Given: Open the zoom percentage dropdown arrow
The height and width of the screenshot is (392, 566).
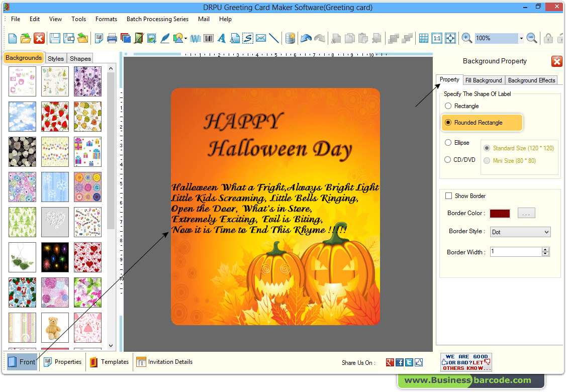Looking at the screenshot, I should pyautogui.click(x=521, y=38).
